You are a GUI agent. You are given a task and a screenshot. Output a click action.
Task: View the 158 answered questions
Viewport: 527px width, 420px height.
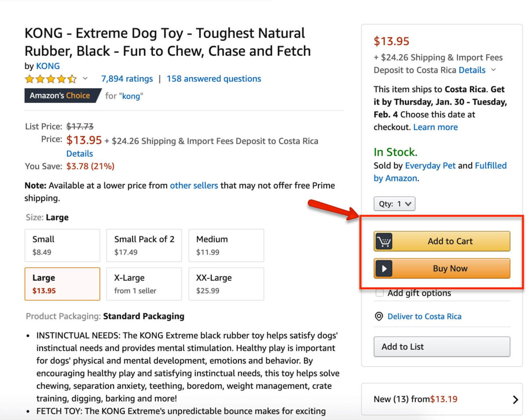214,79
